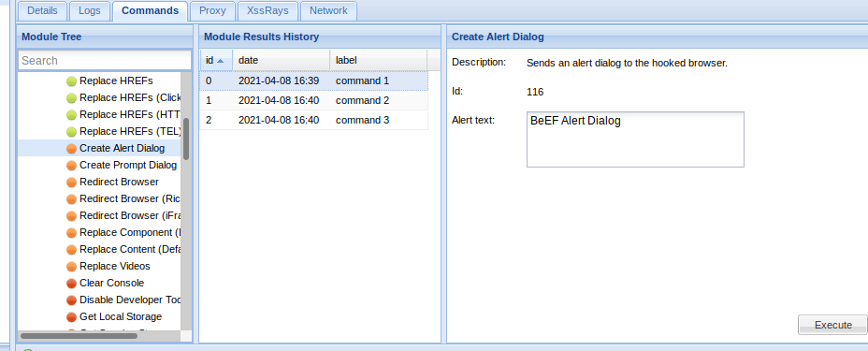Click orange icon beside plain Redirect Browser entry
This screenshot has width=868, height=351.
(71, 183)
